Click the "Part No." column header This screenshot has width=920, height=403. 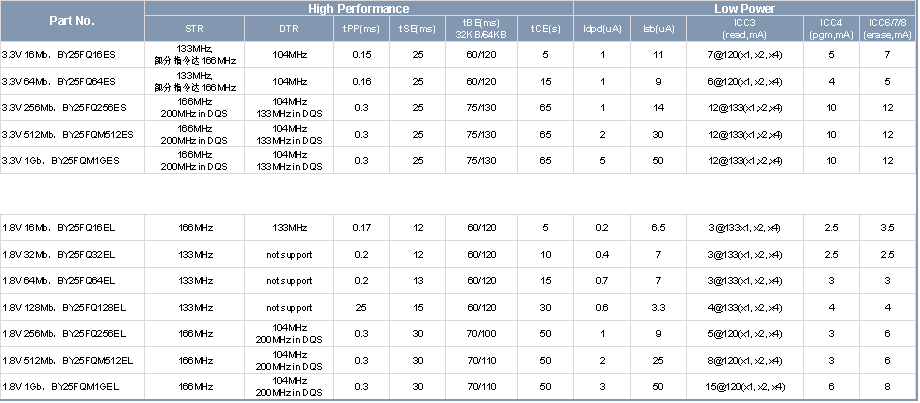(x=72, y=21)
